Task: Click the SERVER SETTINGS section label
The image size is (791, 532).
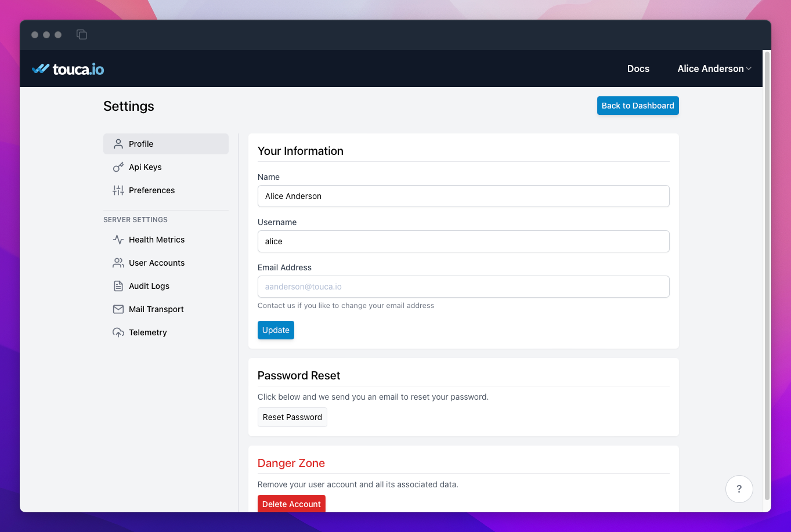Action: click(135, 220)
